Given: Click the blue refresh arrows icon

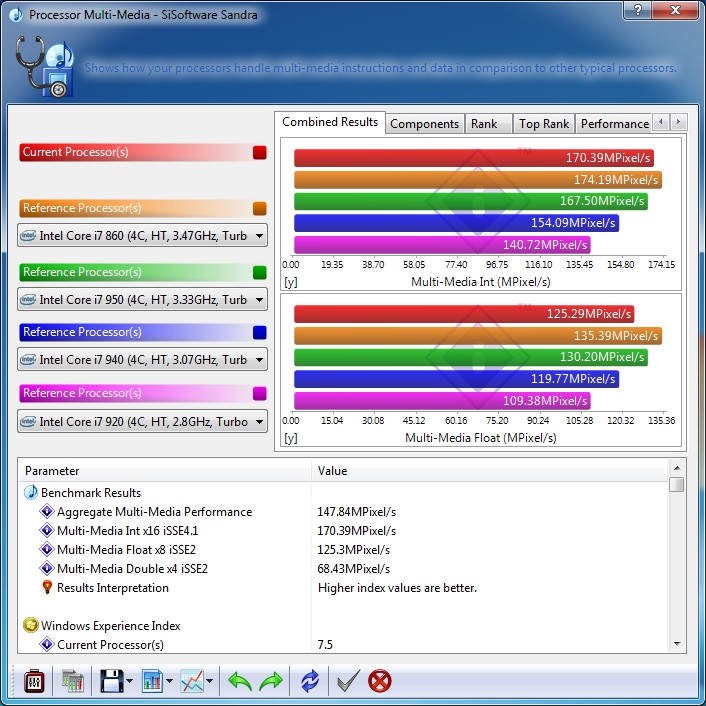Looking at the screenshot, I should point(310,681).
